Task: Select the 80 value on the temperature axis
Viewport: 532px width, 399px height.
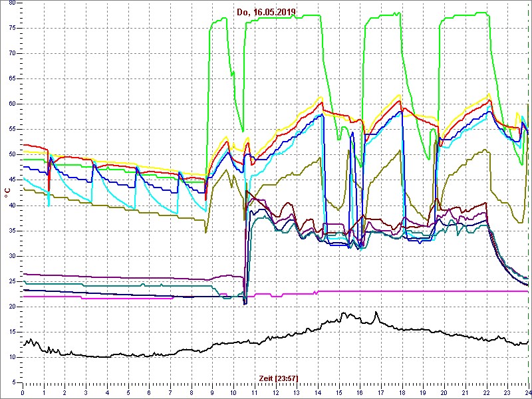Action: pyautogui.click(x=12, y=3)
